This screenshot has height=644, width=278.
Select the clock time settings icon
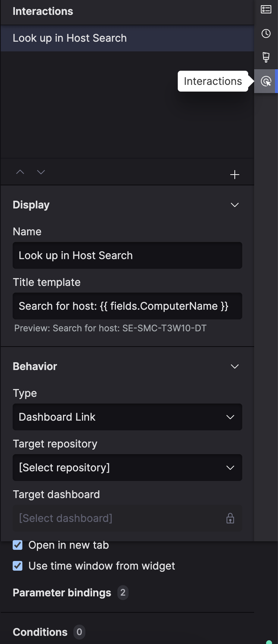click(x=266, y=33)
